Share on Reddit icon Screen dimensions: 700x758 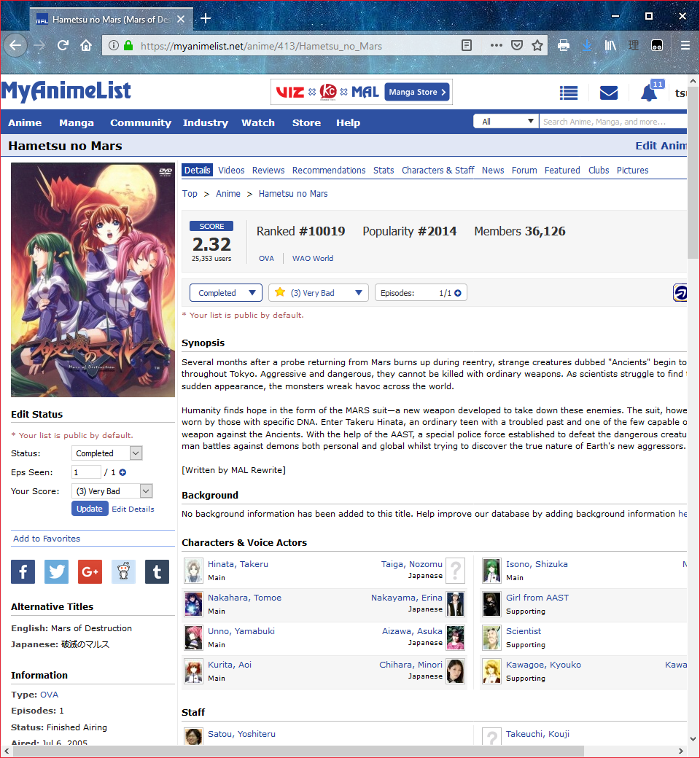[123, 572]
